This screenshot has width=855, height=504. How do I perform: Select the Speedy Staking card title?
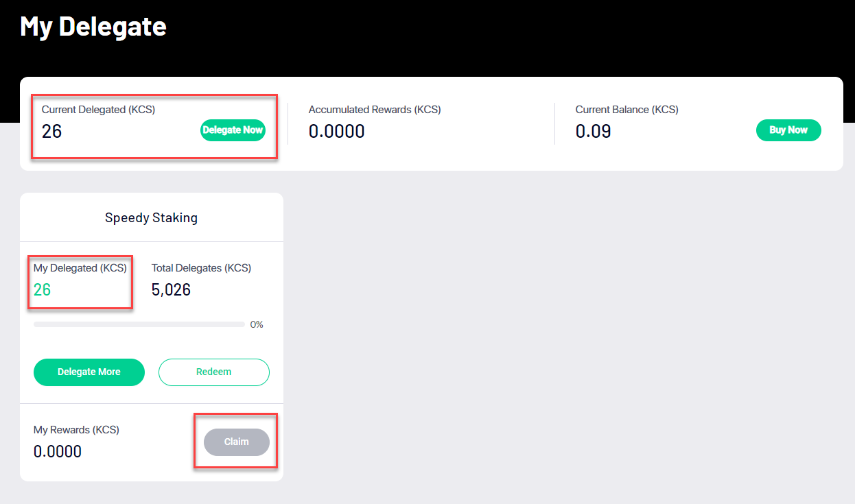pyautogui.click(x=151, y=218)
